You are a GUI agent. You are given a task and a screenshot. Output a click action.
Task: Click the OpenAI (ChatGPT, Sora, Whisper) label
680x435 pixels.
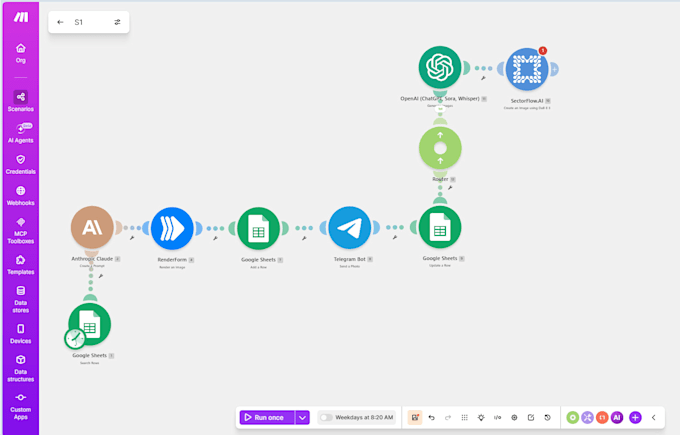click(x=440, y=98)
